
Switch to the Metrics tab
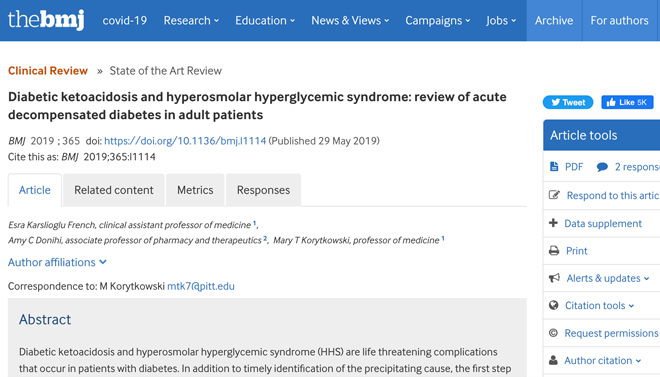click(195, 190)
